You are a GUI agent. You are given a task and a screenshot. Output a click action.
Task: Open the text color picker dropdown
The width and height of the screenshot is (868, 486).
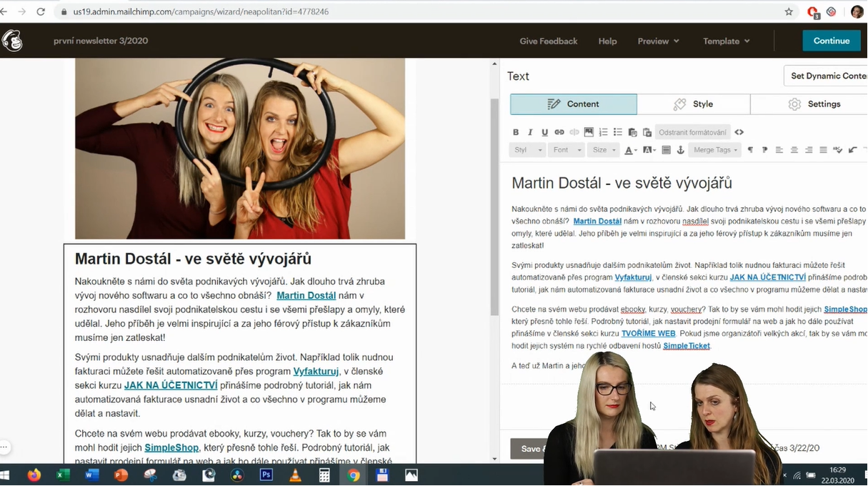(x=631, y=150)
